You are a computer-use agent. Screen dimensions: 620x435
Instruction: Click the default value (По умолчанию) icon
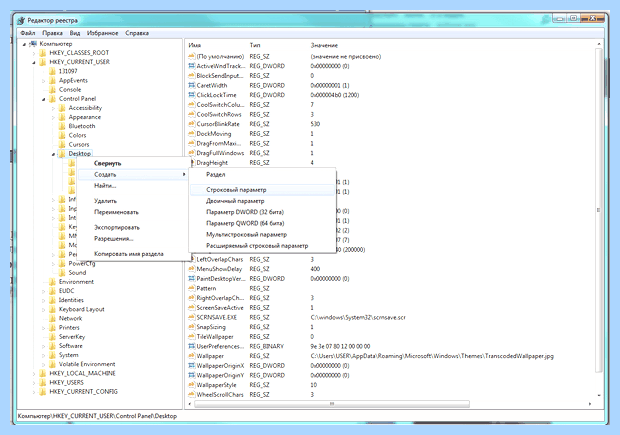(x=192, y=57)
